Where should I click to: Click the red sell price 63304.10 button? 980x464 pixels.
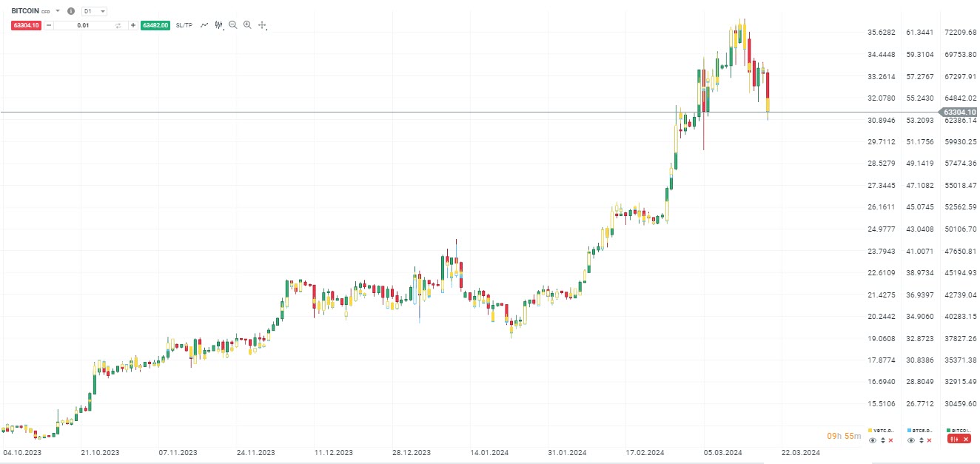point(27,25)
